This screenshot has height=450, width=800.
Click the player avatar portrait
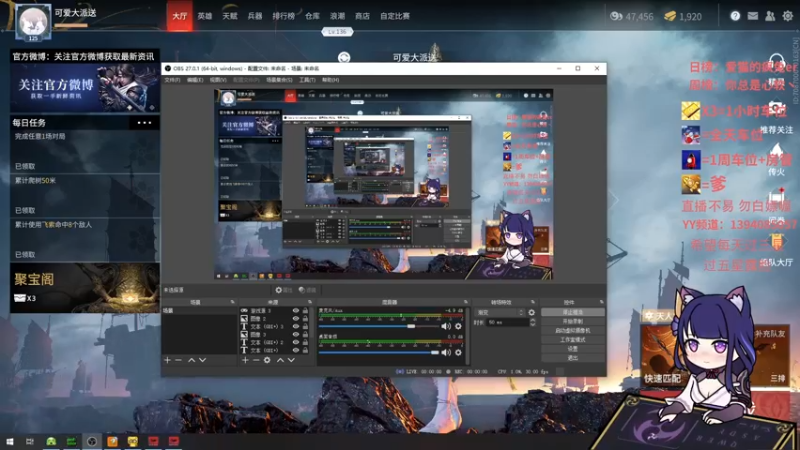point(33,21)
